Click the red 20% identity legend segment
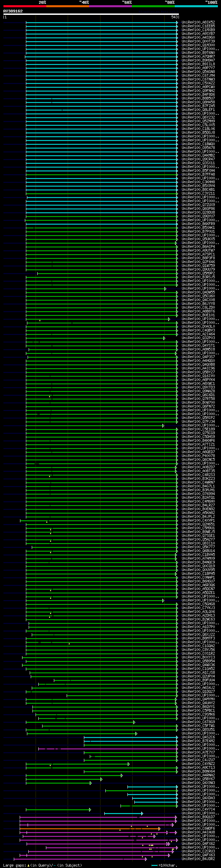Viewport: 221px width, 868px height. pos(25,6)
